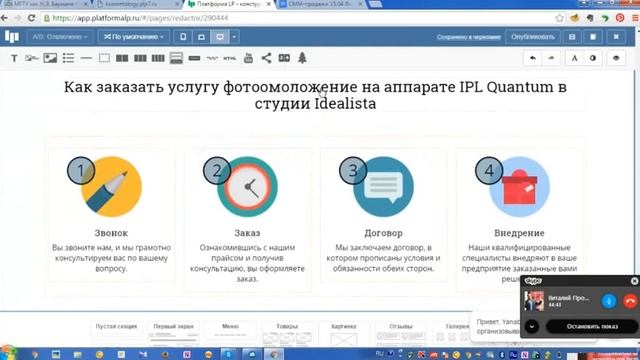Open the contrast color theme settings
640x360 pixels.
593,58
